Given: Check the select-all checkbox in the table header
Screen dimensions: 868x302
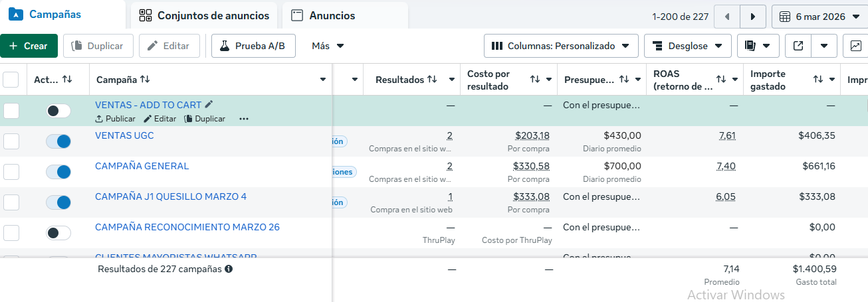Looking at the screenshot, I should [x=11, y=80].
